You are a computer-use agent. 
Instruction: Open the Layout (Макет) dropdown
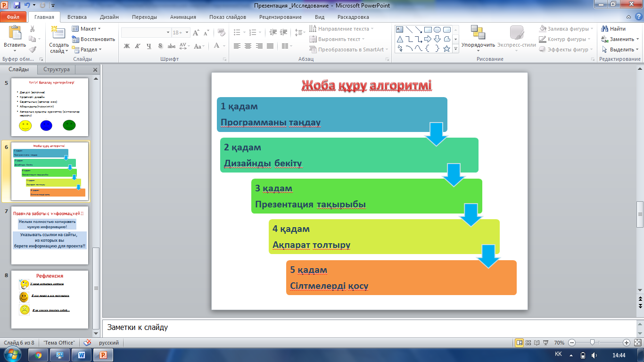coord(87,29)
